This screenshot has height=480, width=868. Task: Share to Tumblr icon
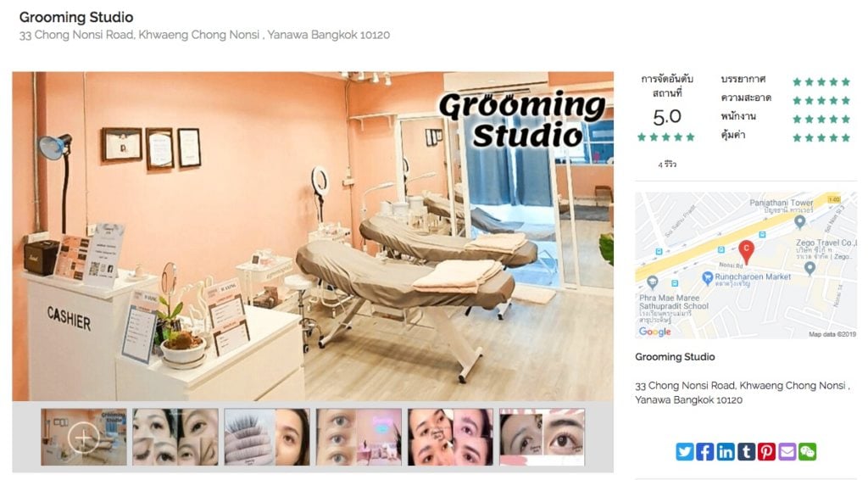(746, 452)
